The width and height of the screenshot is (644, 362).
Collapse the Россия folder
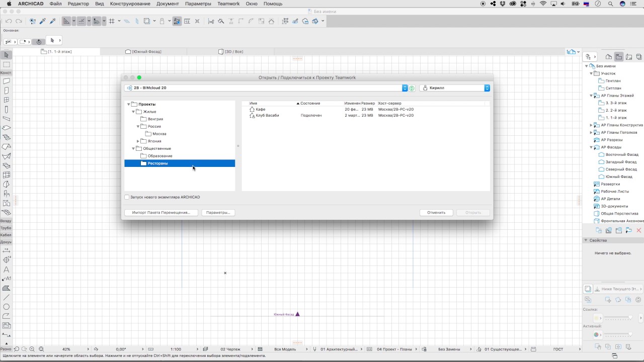(x=138, y=127)
